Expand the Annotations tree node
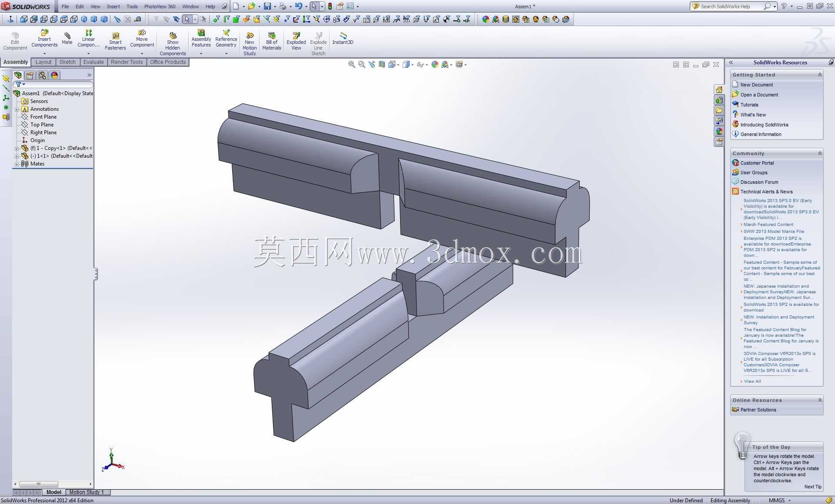835x504 pixels. point(17,109)
